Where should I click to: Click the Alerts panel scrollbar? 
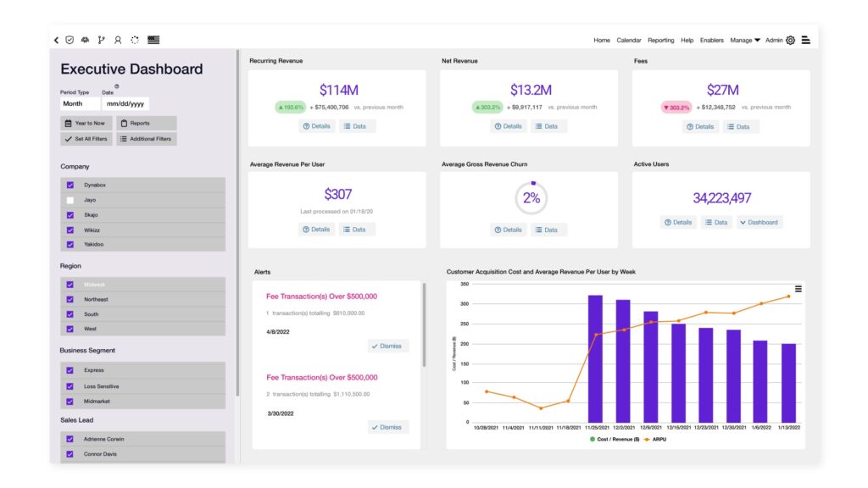(x=425, y=324)
